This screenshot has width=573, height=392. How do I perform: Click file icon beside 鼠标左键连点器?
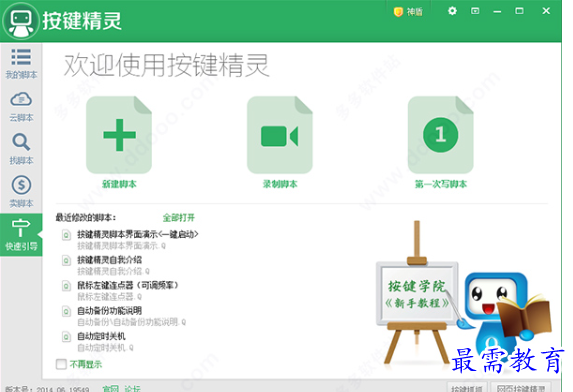coord(66,286)
